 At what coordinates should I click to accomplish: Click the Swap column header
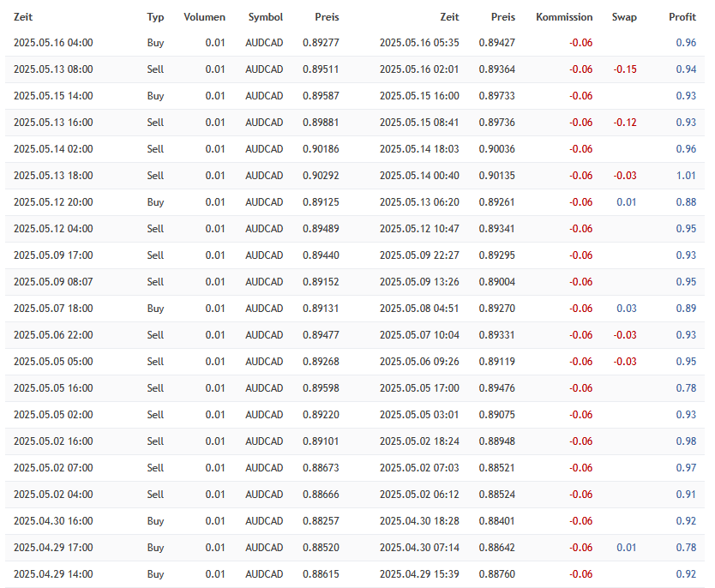pyautogui.click(x=624, y=17)
